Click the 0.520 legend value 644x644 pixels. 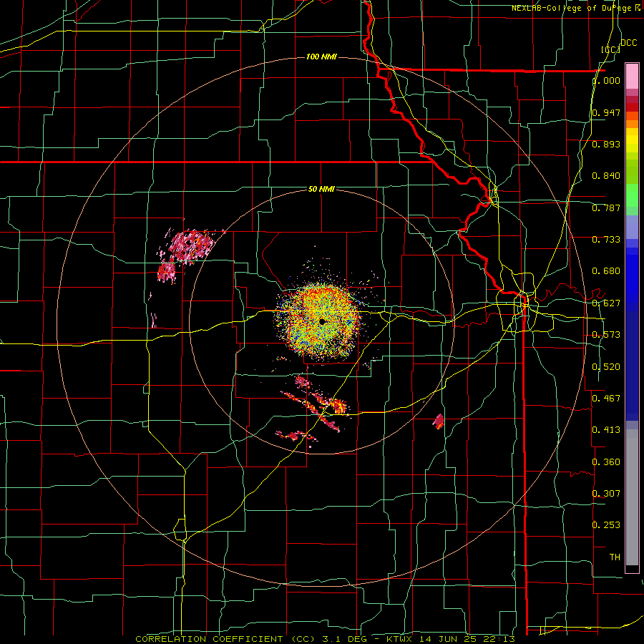pyautogui.click(x=606, y=366)
